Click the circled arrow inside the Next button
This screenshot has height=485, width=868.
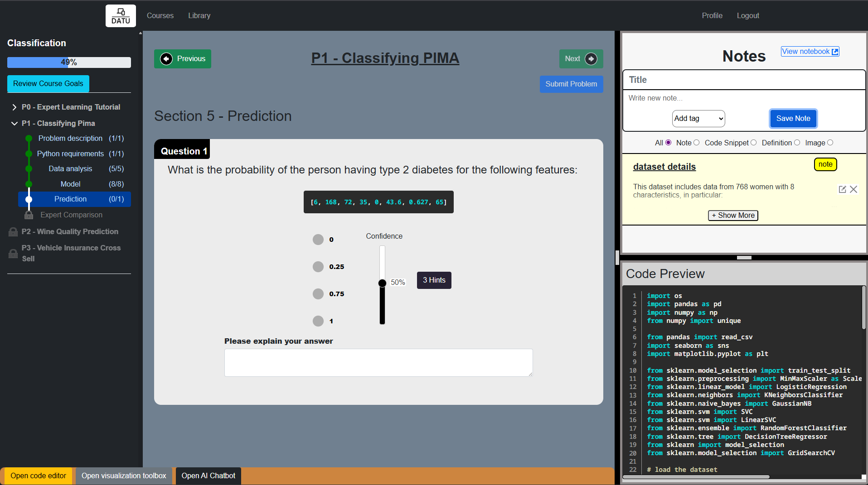coord(592,59)
